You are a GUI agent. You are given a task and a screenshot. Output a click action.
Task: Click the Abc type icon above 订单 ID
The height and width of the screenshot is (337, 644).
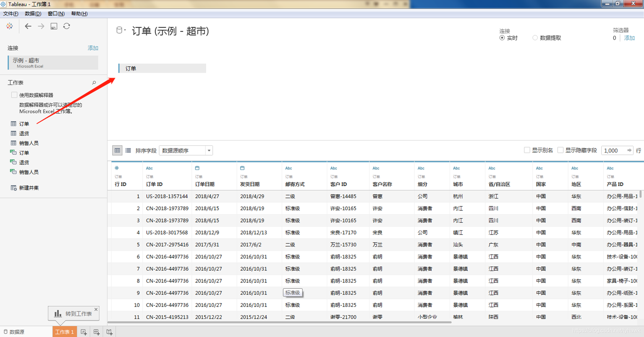click(x=149, y=168)
